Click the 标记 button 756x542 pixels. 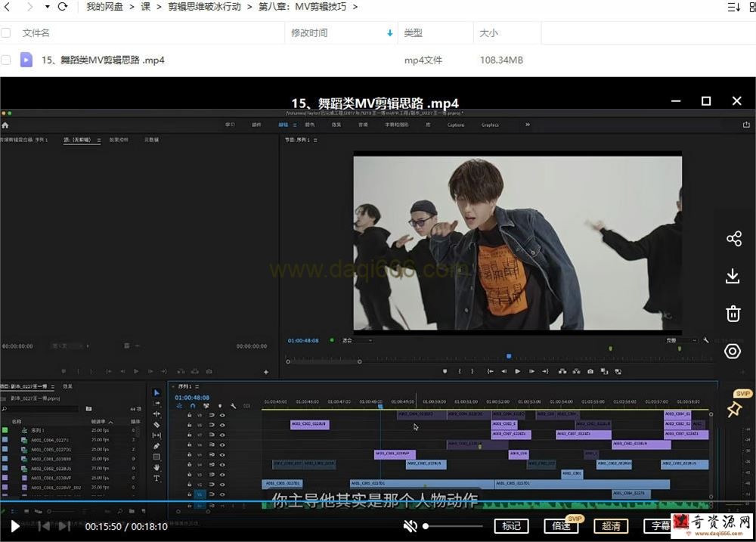pos(511,525)
